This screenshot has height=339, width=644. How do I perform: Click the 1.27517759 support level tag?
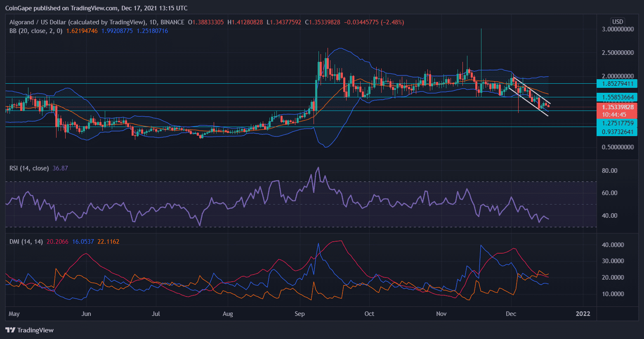tap(617, 123)
